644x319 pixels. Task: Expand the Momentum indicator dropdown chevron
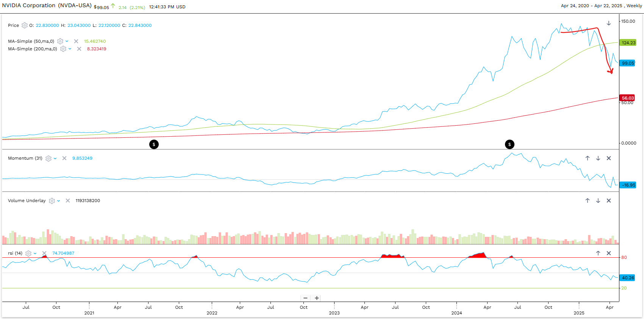[55, 159]
